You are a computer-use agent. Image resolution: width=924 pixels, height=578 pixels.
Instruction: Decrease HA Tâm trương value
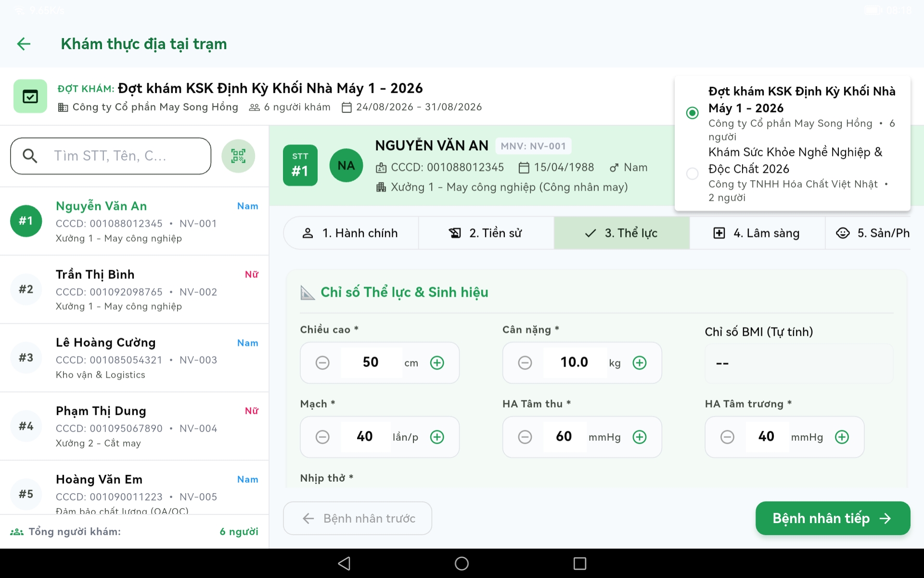(727, 437)
